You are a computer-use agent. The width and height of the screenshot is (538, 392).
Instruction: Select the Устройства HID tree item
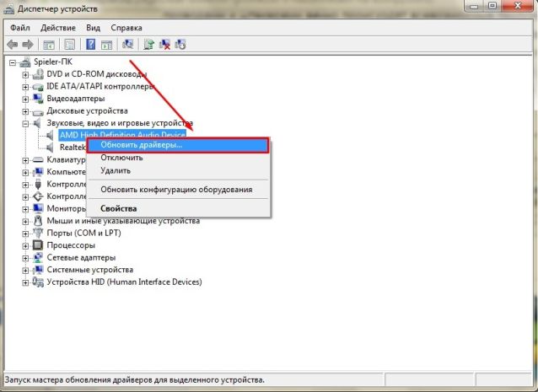124,282
